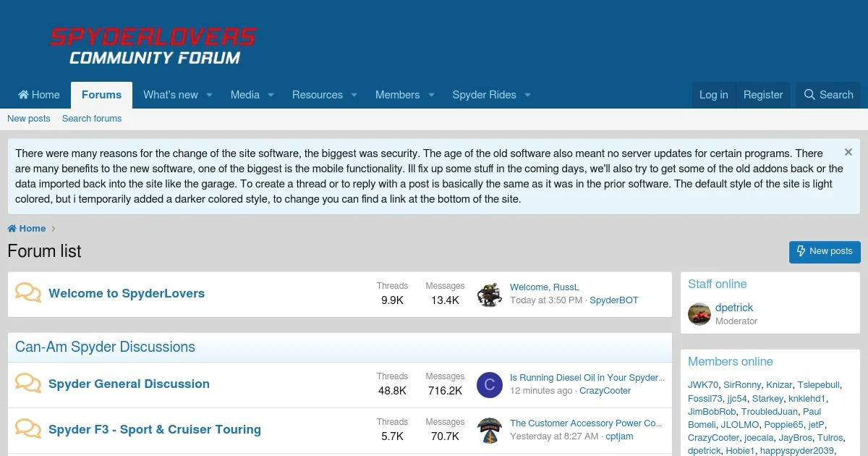Open the Resources tab
Image resolution: width=868 pixels, height=456 pixels.
pyautogui.click(x=318, y=95)
